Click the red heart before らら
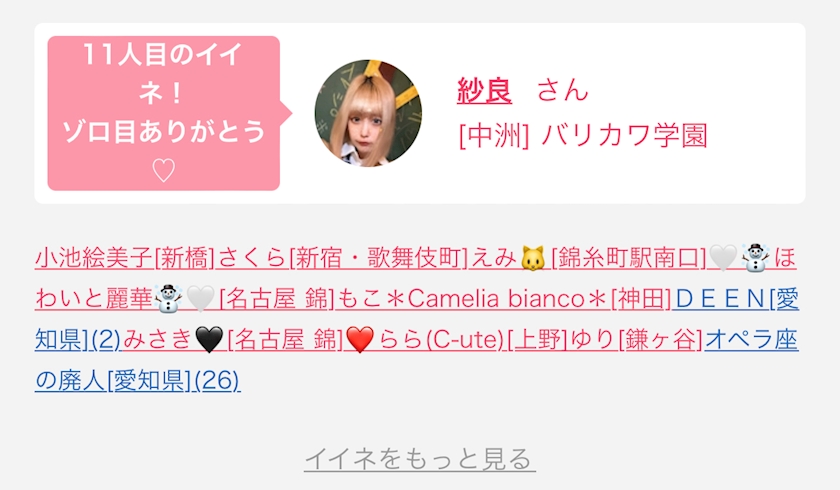 tap(360, 340)
